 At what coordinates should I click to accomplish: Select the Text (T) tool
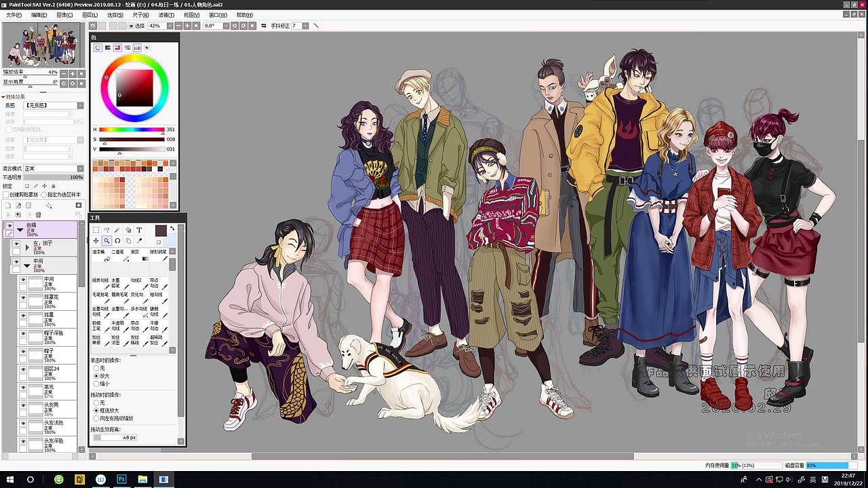139,229
